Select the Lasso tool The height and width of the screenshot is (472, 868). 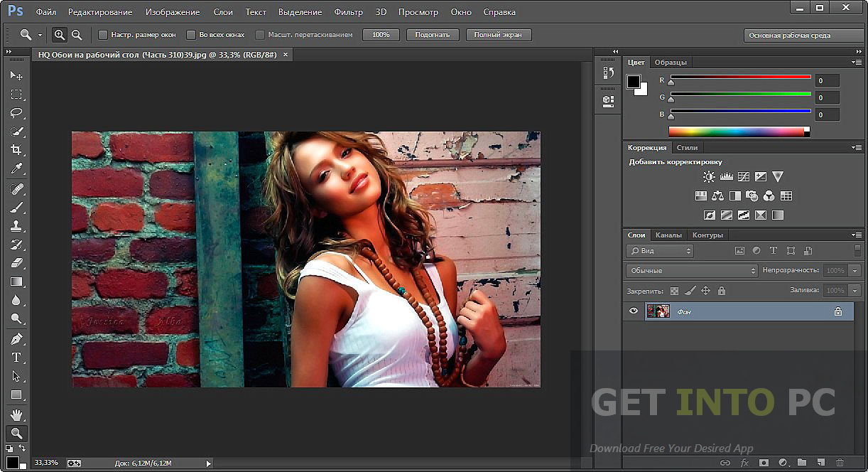(16, 112)
